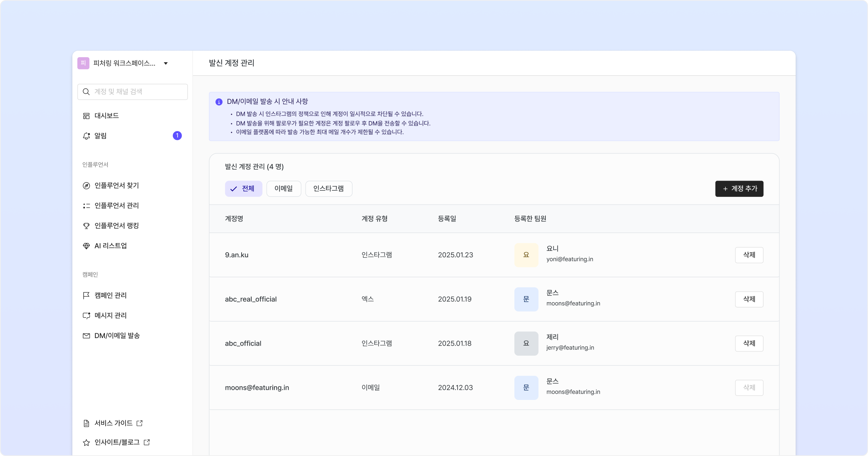Click the info icon in notice banner
Image resolution: width=868 pixels, height=456 pixels.
pyautogui.click(x=219, y=102)
